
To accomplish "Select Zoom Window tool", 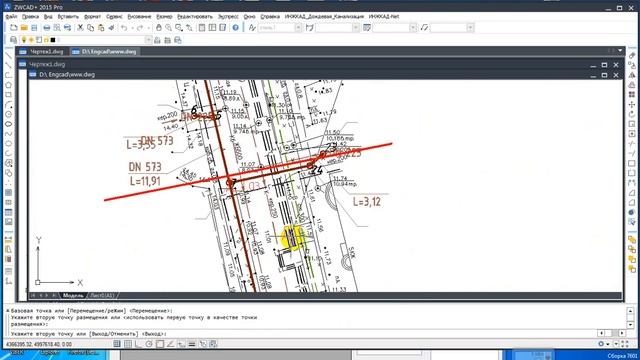I will (179, 28).
